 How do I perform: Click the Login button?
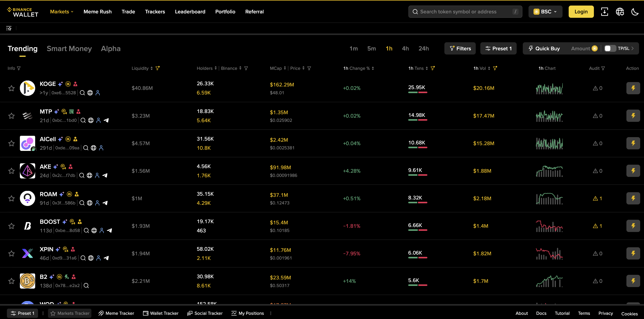[581, 11]
